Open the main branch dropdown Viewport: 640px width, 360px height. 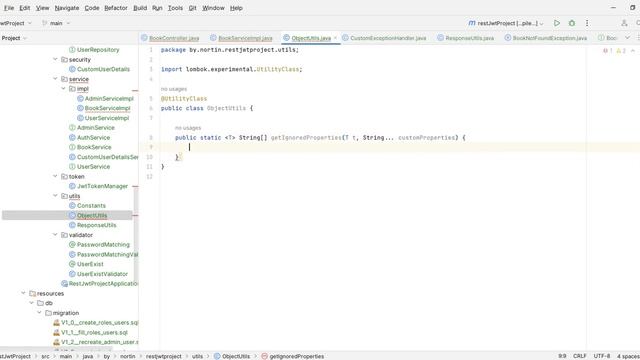(x=56, y=23)
